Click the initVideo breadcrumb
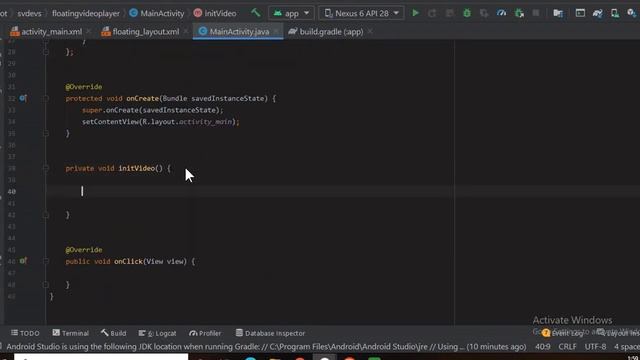The image size is (640, 360). tap(215, 13)
